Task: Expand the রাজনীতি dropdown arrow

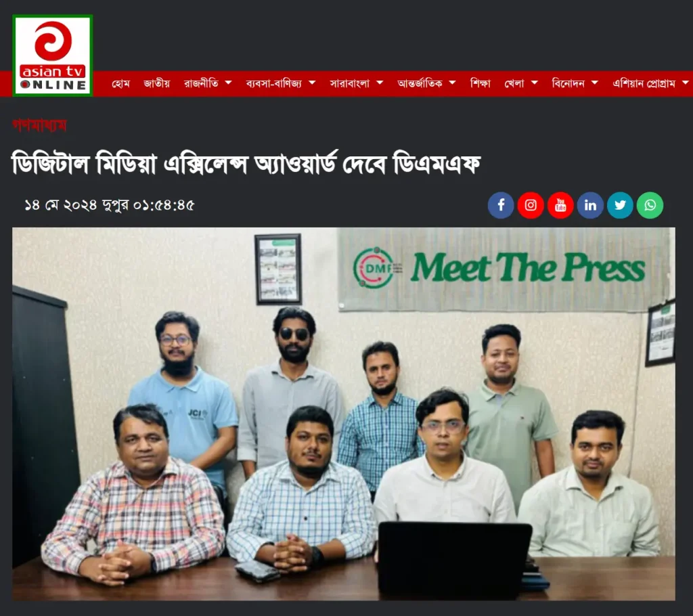Action: [x=229, y=83]
